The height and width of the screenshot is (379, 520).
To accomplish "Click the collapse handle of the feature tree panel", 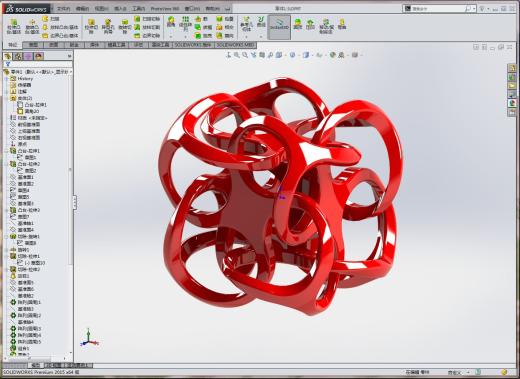I will 75,202.
